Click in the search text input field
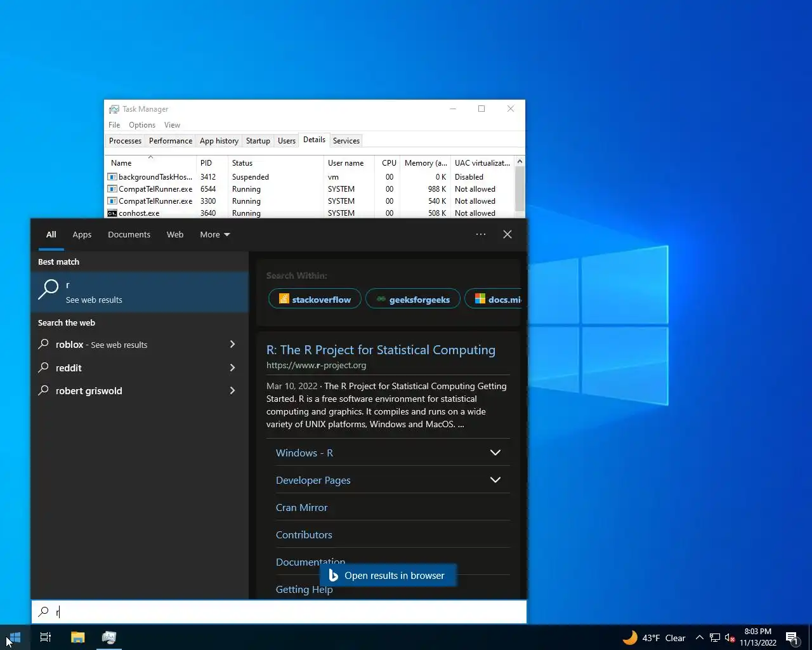Image resolution: width=812 pixels, height=650 pixels. click(279, 612)
